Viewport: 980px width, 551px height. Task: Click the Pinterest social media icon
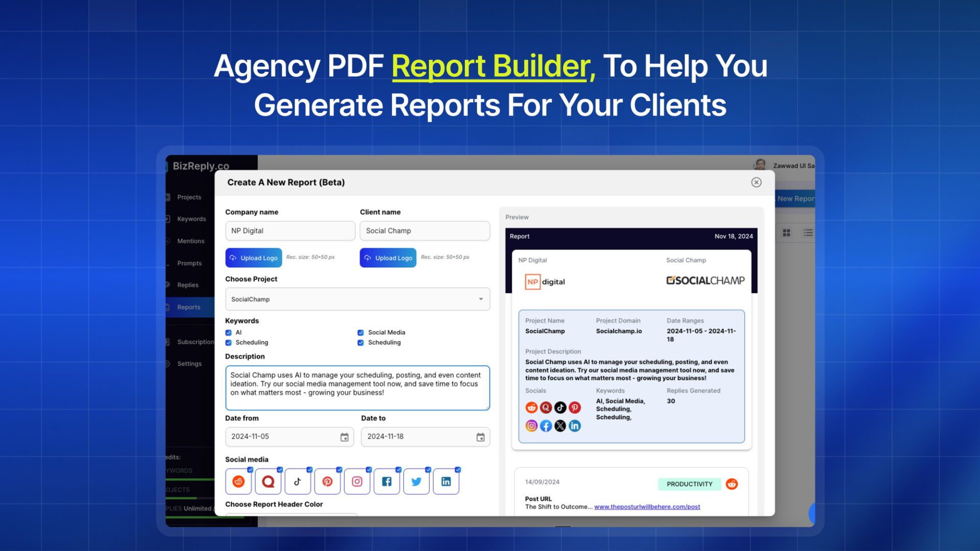click(x=327, y=481)
